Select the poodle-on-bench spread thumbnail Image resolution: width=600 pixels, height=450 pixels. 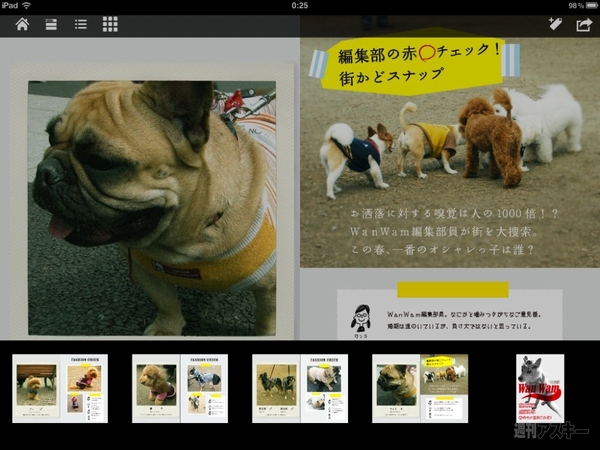[x=60, y=388]
